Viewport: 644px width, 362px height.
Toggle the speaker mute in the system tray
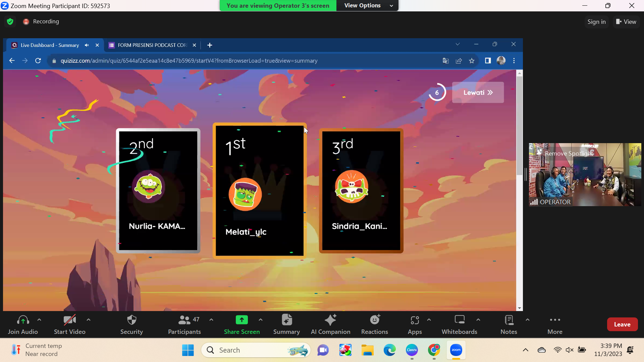click(x=569, y=350)
